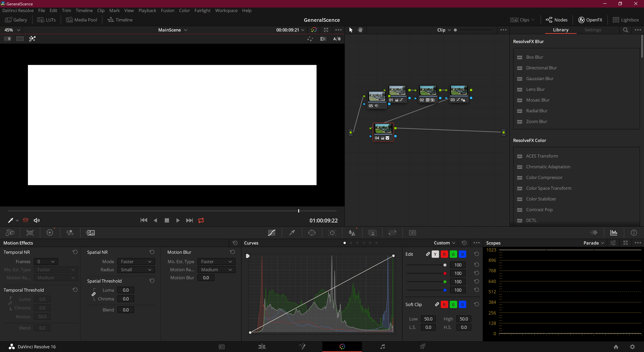Reset the Soft Clip settings

[x=476, y=304]
